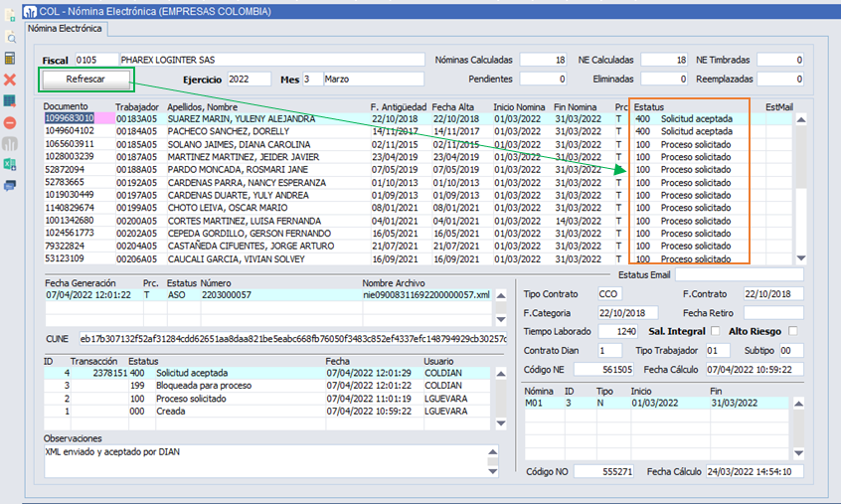This screenshot has width=841, height=504.
Task: Toggle the Alto Riesgo checkbox
Action: pyautogui.click(x=792, y=331)
